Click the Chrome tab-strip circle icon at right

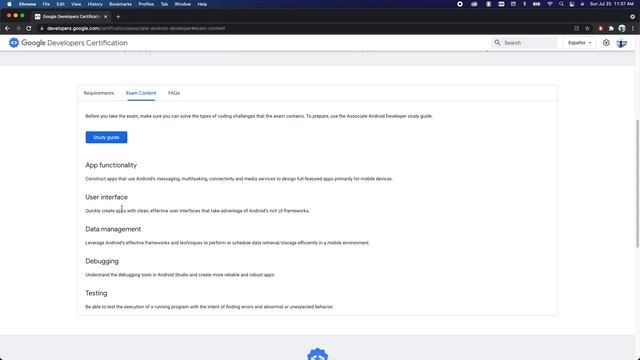(632, 17)
